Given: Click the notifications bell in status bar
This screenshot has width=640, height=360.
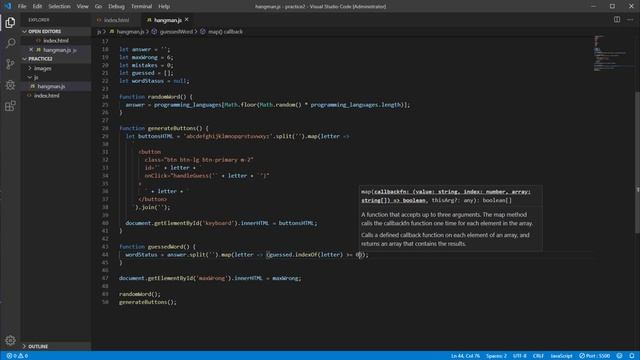Looking at the screenshot, I should tap(631, 356).
